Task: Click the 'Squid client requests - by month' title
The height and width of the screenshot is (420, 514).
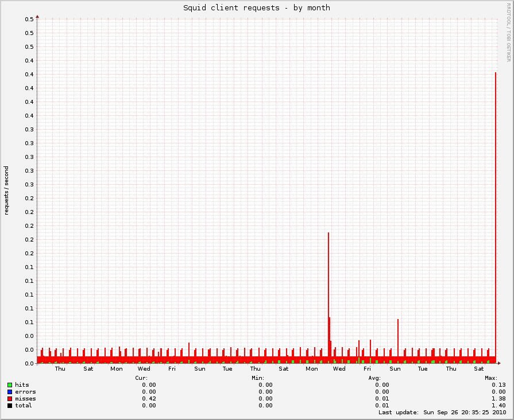Action: point(257,8)
